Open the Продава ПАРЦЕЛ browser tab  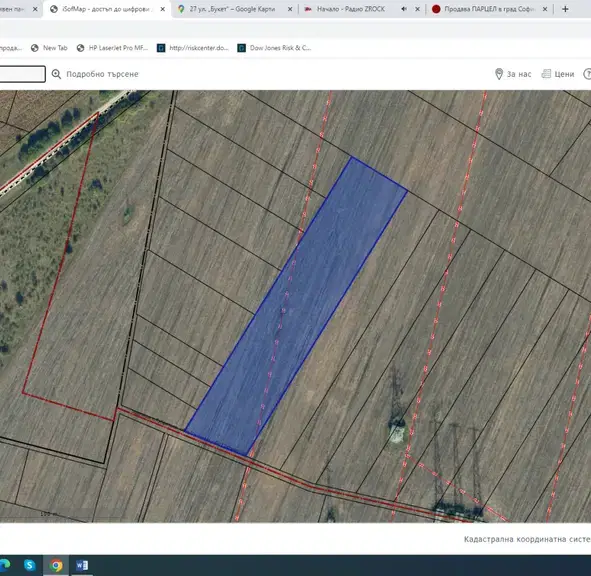tap(489, 9)
